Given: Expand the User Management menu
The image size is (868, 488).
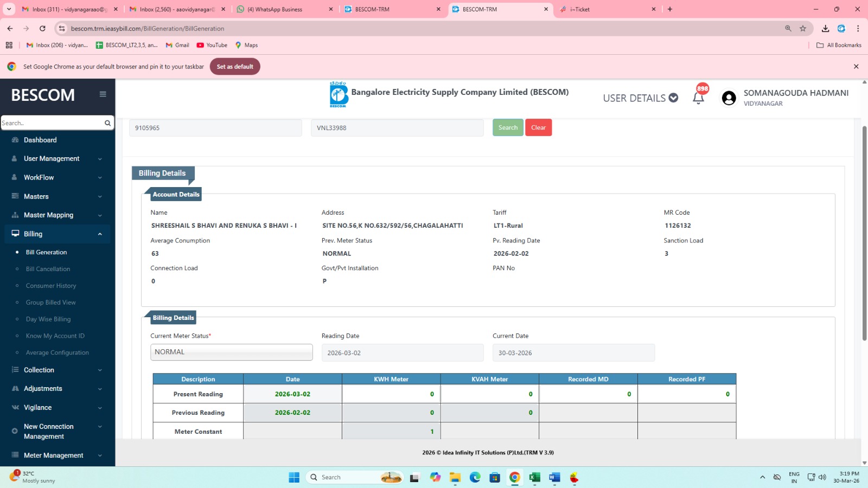Looking at the screenshot, I should 52,159.
